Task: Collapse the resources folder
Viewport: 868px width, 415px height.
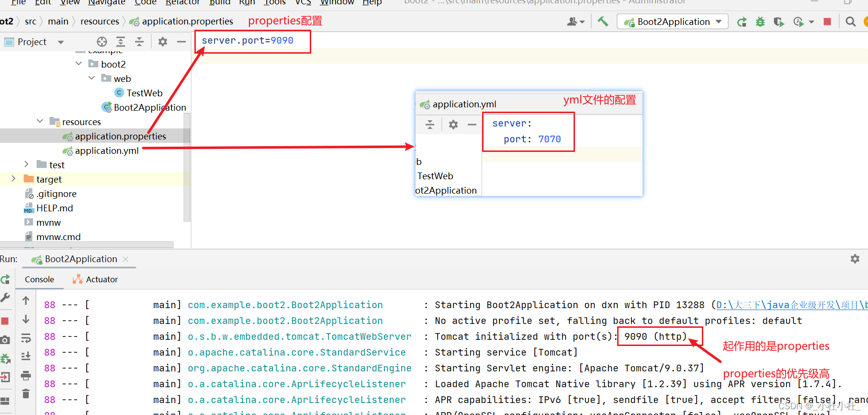Action: tap(40, 121)
